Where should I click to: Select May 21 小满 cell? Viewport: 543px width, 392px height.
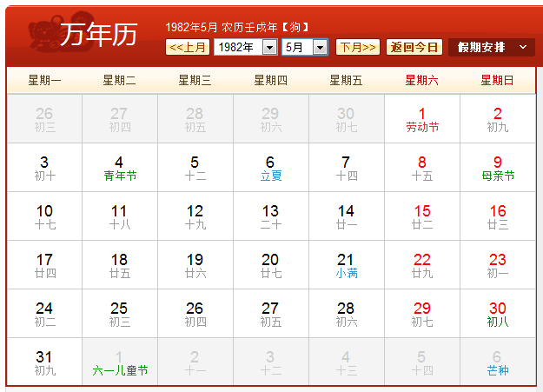(347, 265)
